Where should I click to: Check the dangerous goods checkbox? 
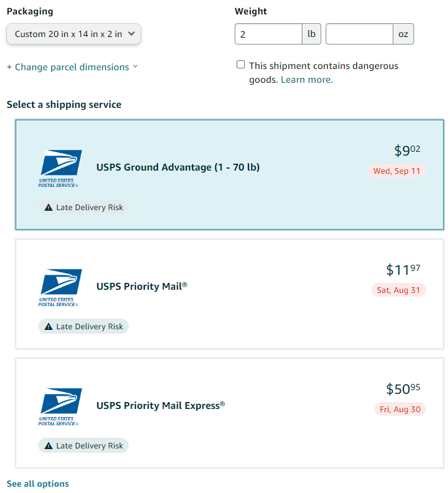pyautogui.click(x=241, y=65)
